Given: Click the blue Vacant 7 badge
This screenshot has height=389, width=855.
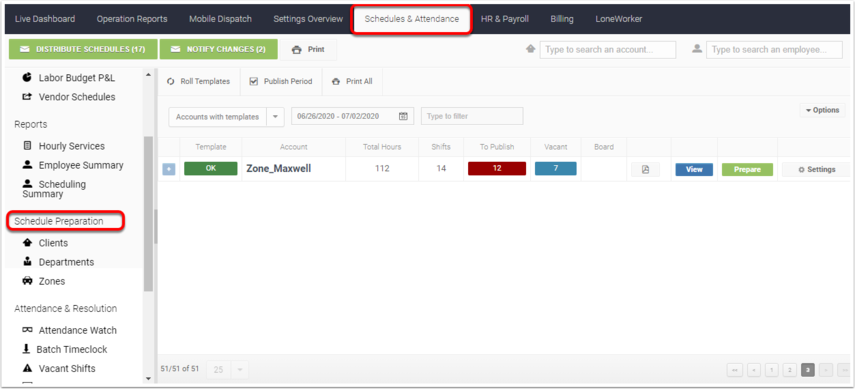Looking at the screenshot, I should [x=556, y=169].
